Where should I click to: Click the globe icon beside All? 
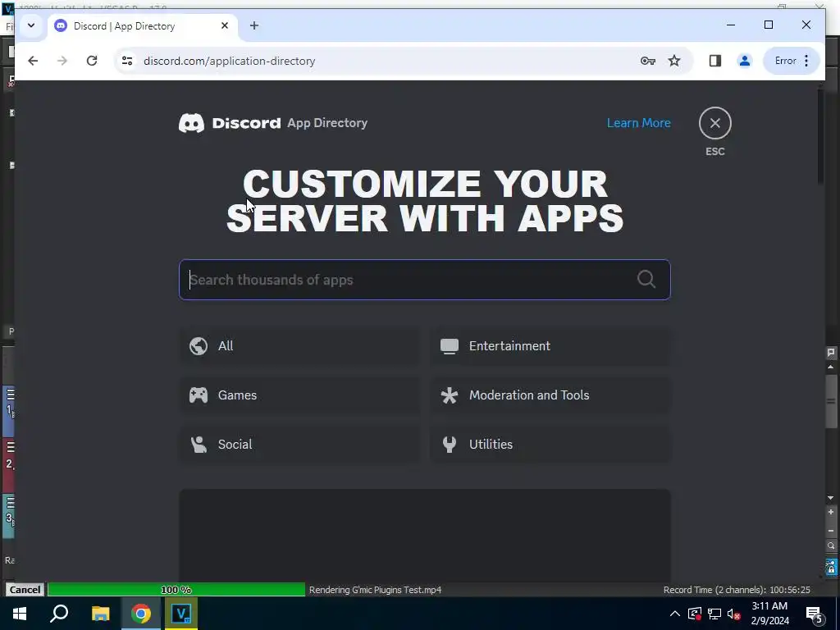pyautogui.click(x=199, y=346)
